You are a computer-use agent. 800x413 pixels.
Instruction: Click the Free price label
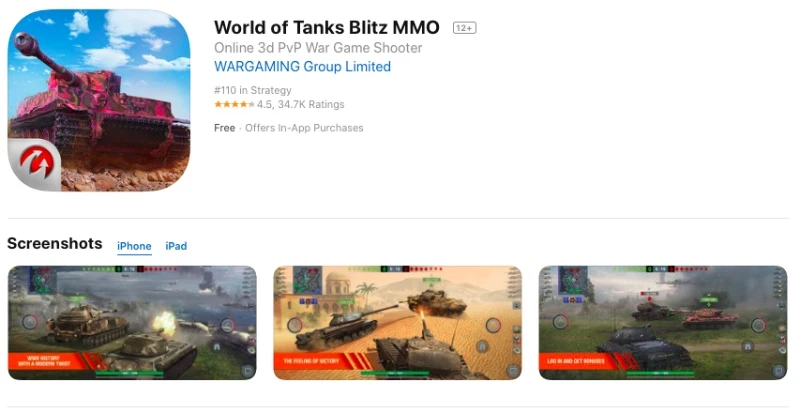click(224, 128)
